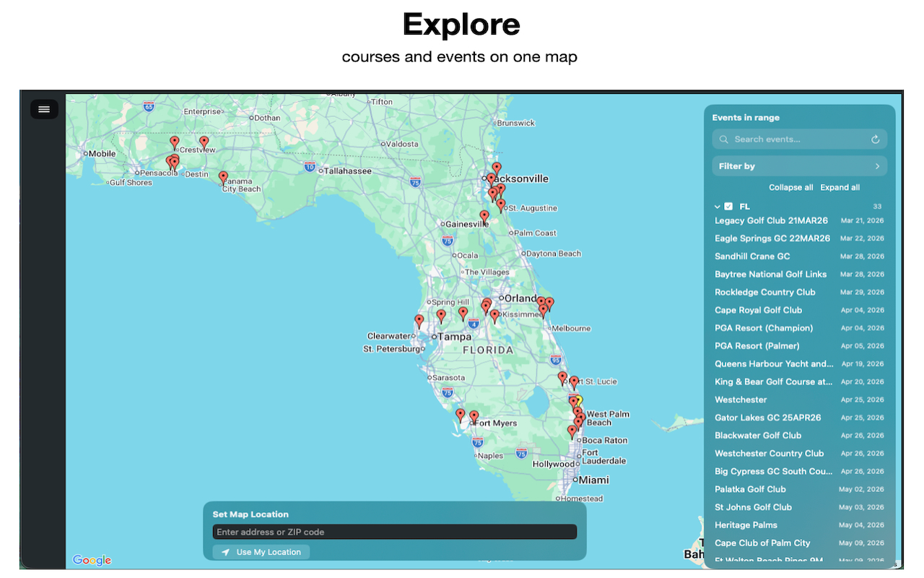Select the map pin at Port St. Lucie label
The height and width of the screenshot is (578, 924).
click(x=574, y=382)
